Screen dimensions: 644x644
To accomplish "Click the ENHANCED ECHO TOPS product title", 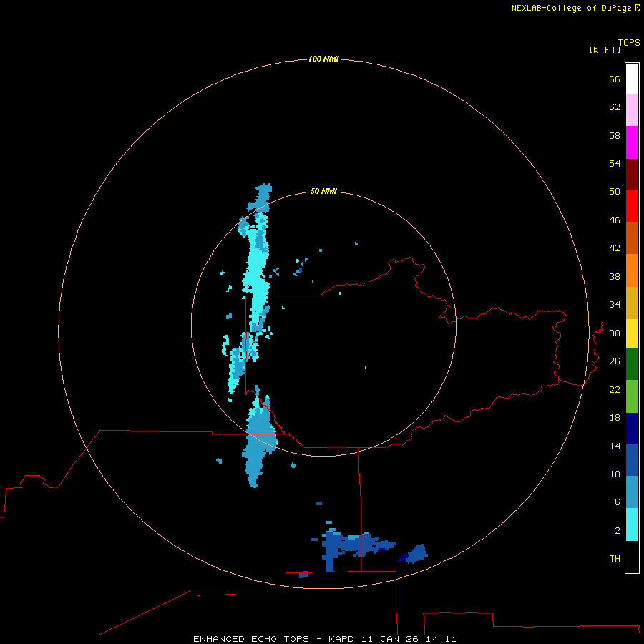I will [x=251, y=639].
